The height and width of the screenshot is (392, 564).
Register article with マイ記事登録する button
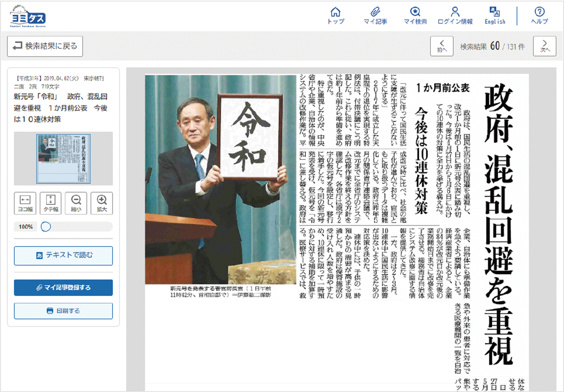pyautogui.click(x=63, y=288)
